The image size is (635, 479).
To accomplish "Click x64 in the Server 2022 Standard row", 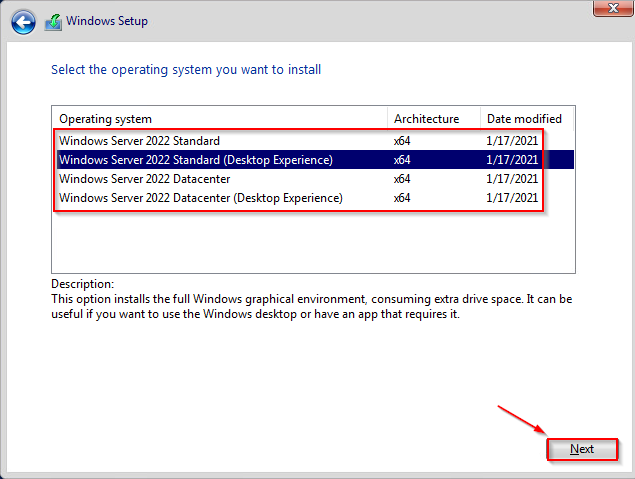I will pyautogui.click(x=402, y=141).
